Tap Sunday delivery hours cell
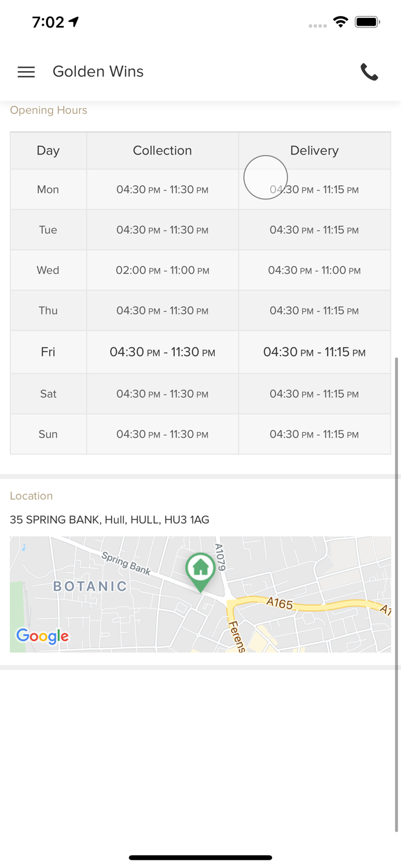 (314, 434)
